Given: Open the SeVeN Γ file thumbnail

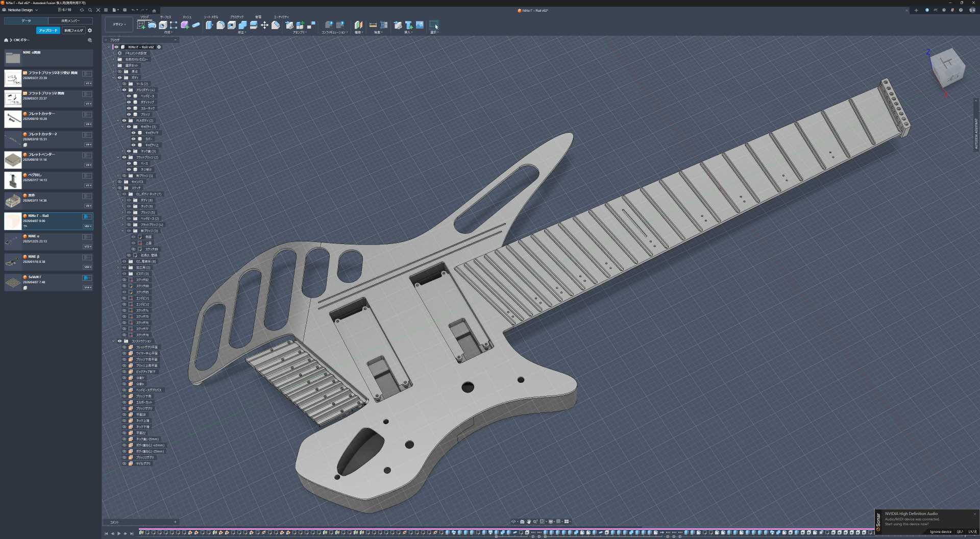Looking at the screenshot, I should coord(13,282).
